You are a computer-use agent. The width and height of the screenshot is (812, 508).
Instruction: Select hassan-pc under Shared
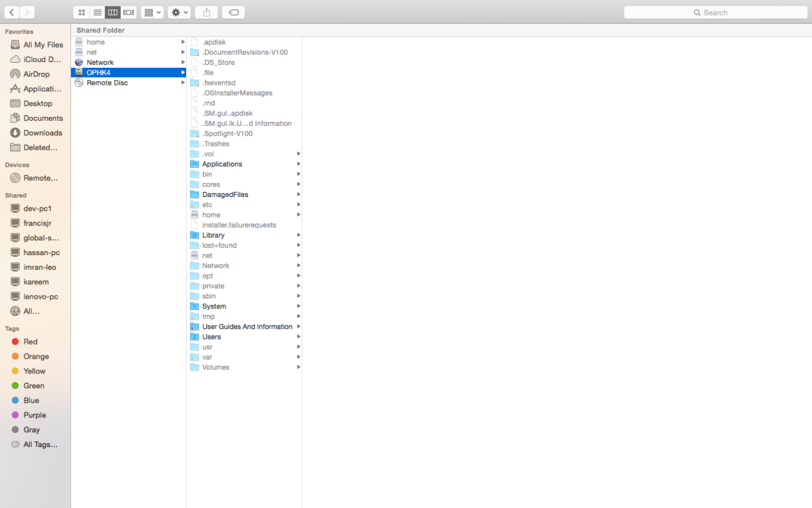coord(35,252)
